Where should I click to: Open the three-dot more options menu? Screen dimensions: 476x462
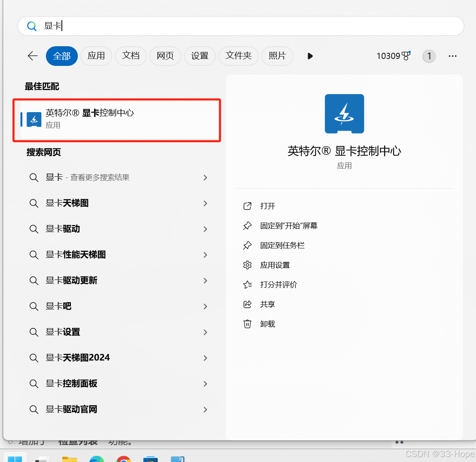(x=453, y=56)
